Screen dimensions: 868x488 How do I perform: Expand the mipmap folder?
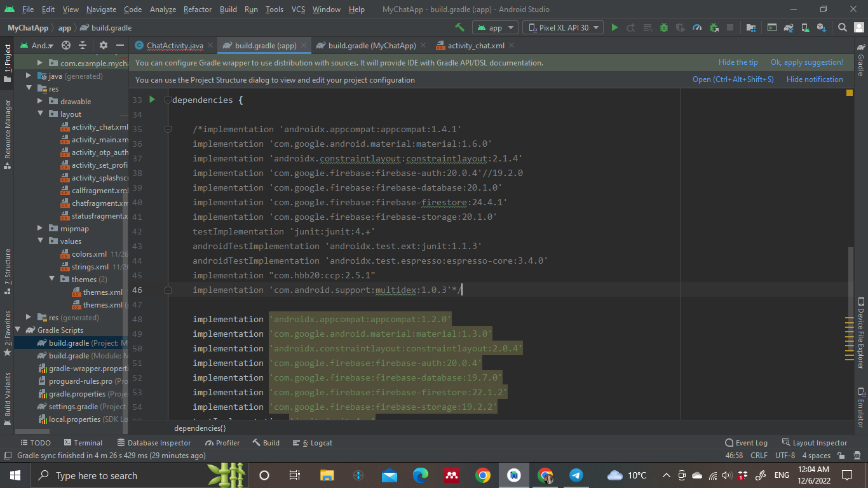click(40, 228)
